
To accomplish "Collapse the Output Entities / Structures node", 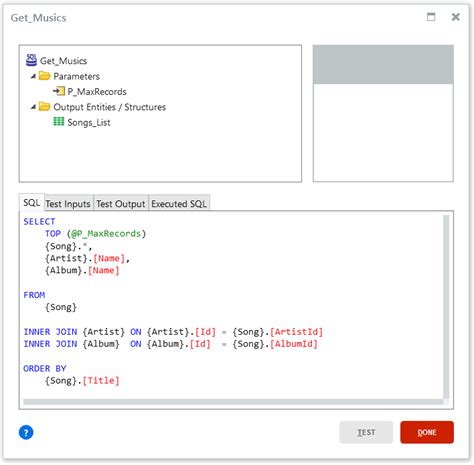I will 33,107.
